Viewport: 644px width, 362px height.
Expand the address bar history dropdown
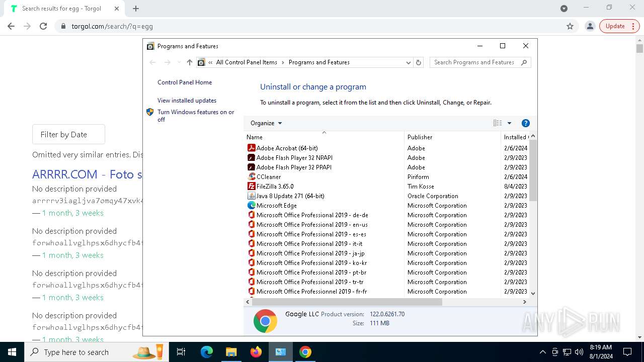point(409,62)
